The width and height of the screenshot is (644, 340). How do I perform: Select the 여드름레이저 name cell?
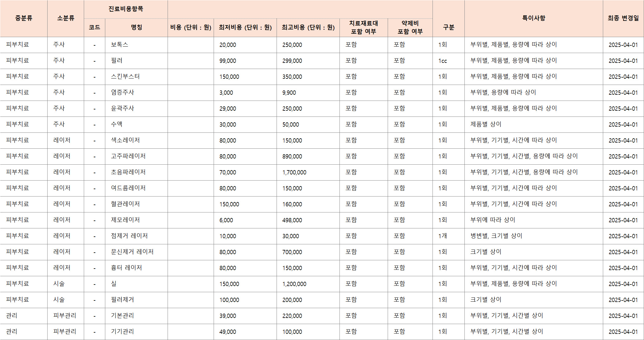tap(136, 188)
